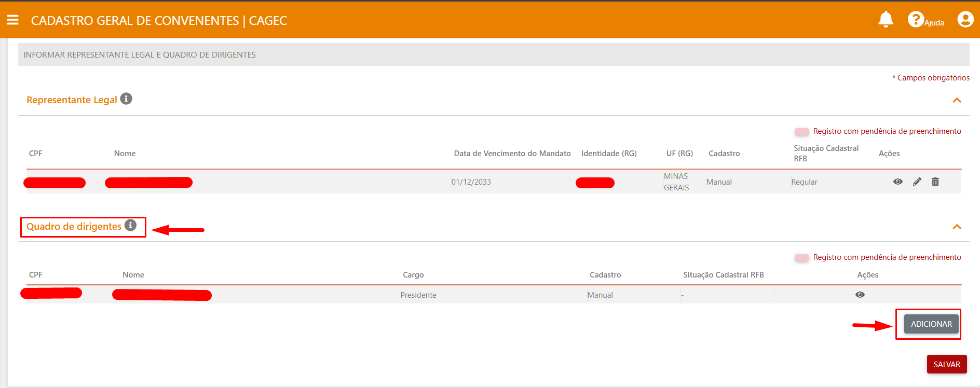Collapse the Representante Legal section chevron

coord(957,100)
